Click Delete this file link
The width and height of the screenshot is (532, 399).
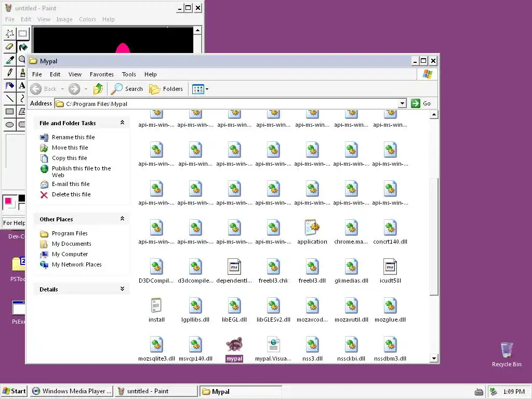(71, 194)
